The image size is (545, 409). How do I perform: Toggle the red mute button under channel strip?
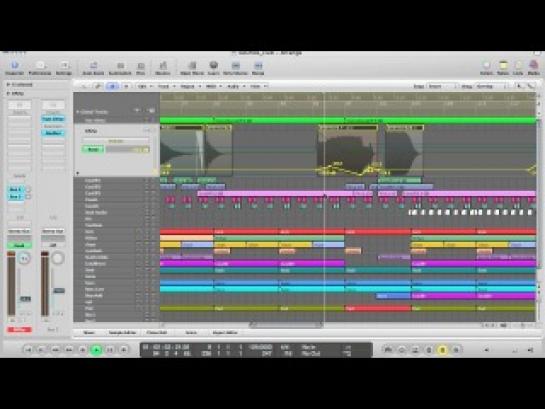(x=19, y=329)
